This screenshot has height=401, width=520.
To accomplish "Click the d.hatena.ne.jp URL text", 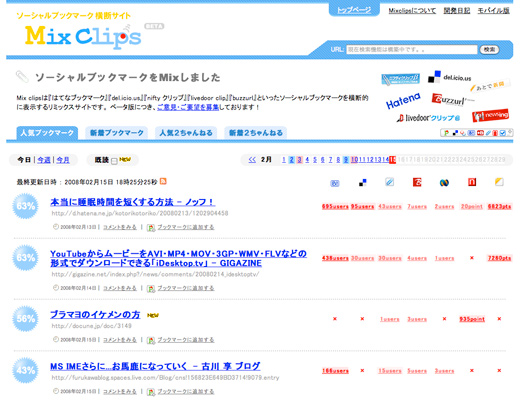I will (x=140, y=213).
